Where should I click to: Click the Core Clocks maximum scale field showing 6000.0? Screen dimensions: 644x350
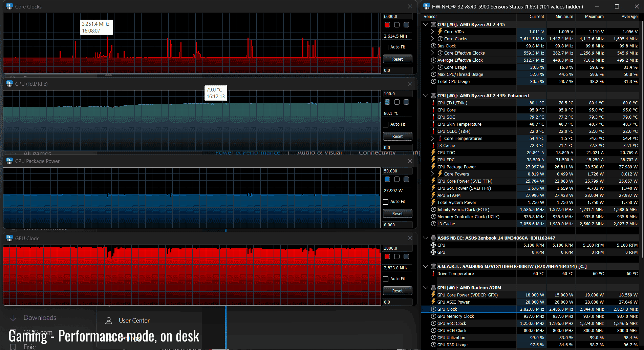[398, 17]
